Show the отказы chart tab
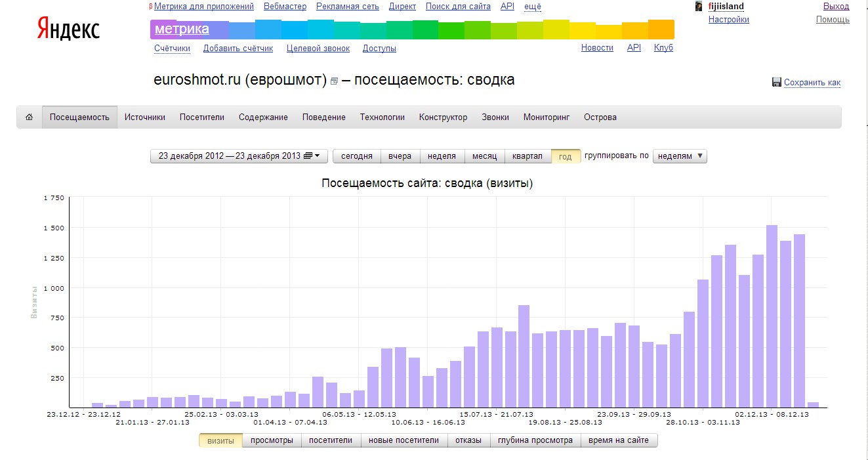 [468, 440]
